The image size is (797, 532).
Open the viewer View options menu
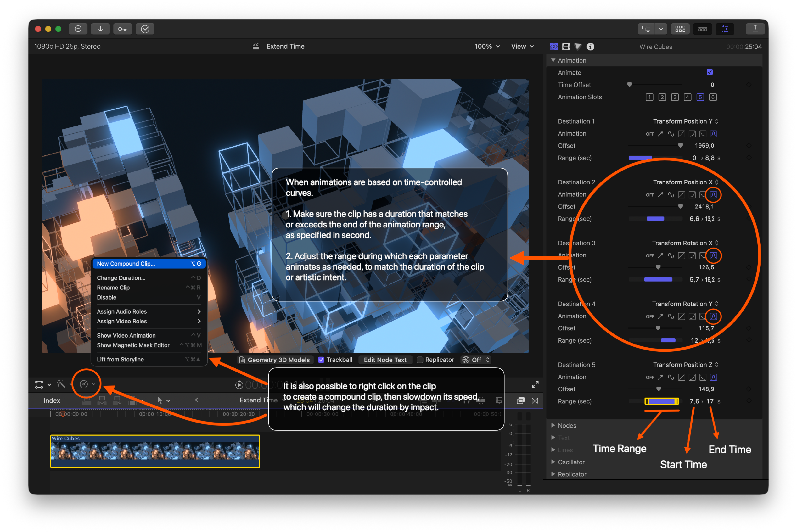(x=522, y=46)
